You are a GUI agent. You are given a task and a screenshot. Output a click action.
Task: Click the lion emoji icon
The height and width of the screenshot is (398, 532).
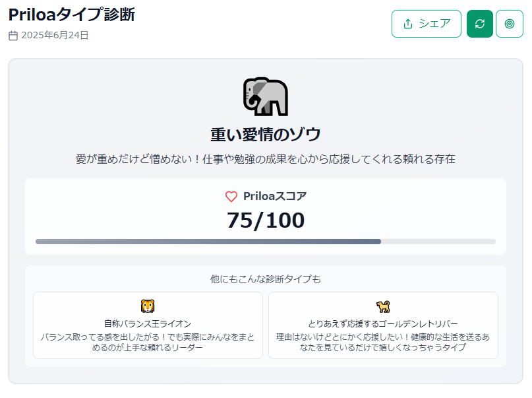148,306
